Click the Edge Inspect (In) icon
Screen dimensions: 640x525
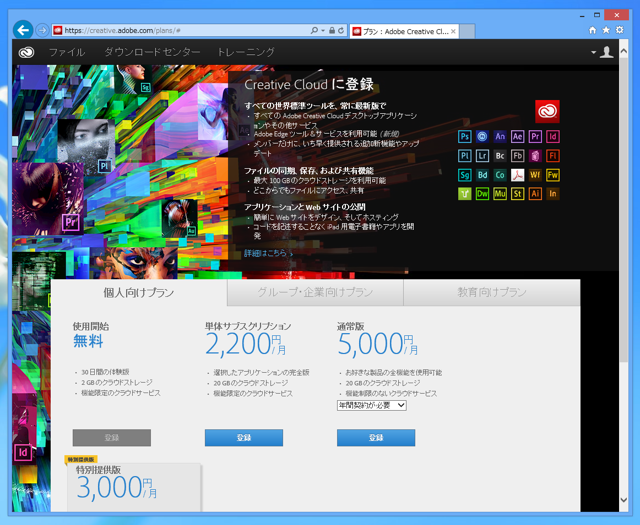coord(553,194)
